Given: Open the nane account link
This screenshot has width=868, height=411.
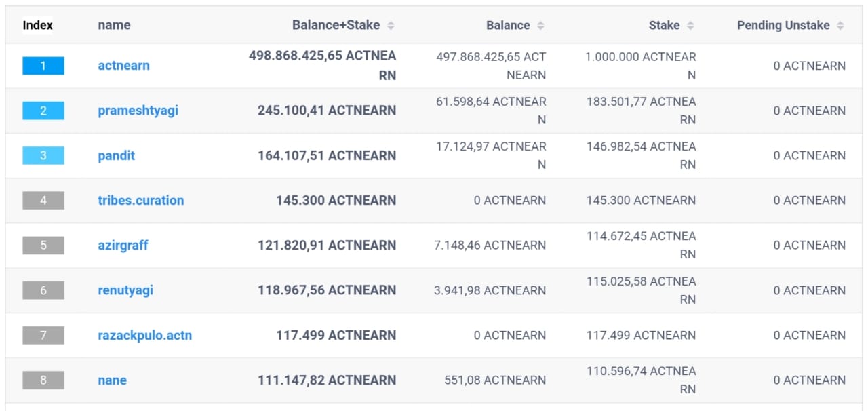Looking at the screenshot, I should [112, 380].
